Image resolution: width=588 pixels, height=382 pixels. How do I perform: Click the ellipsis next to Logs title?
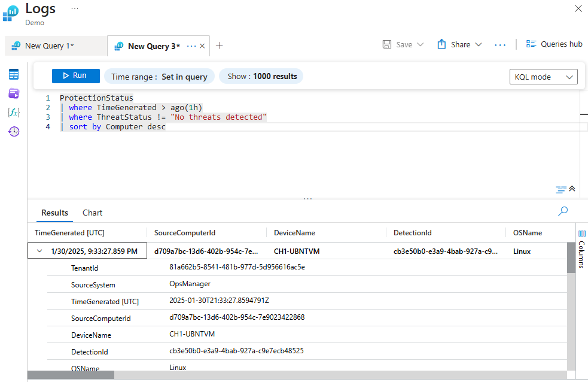click(x=75, y=8)
